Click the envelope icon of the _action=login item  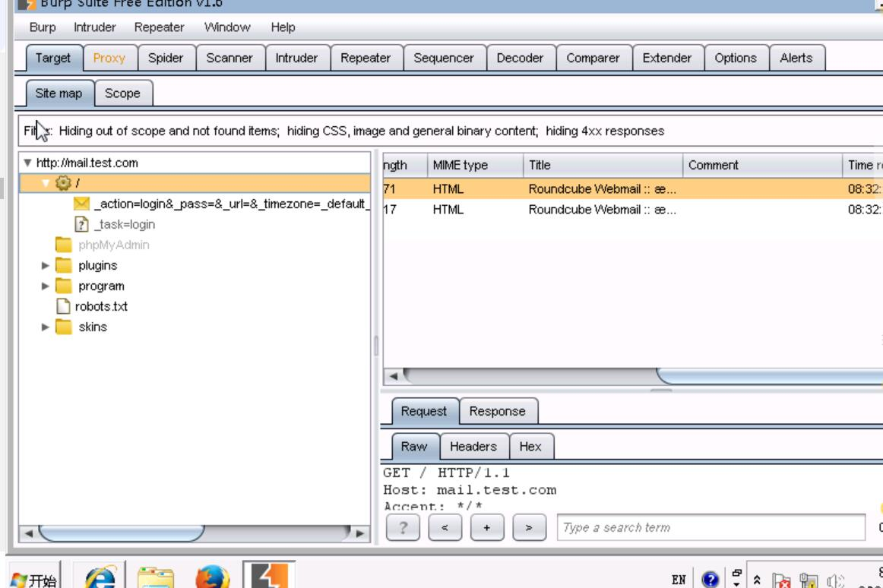(81, 204)
